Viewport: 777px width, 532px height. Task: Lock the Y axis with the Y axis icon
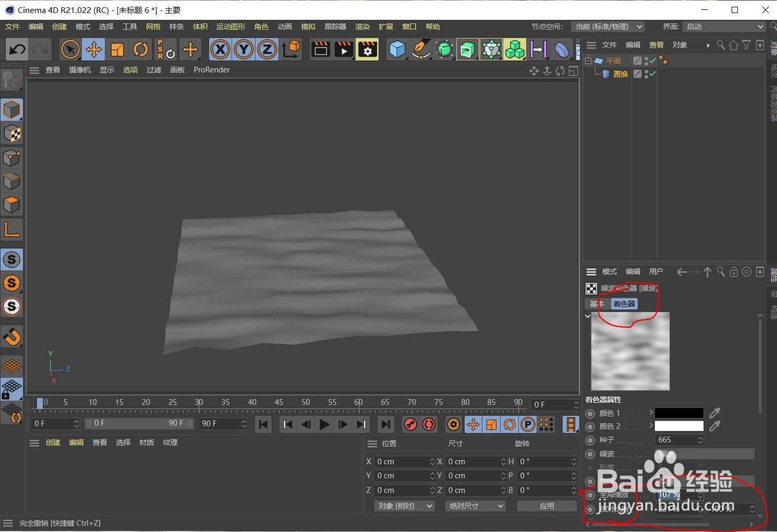243,49
